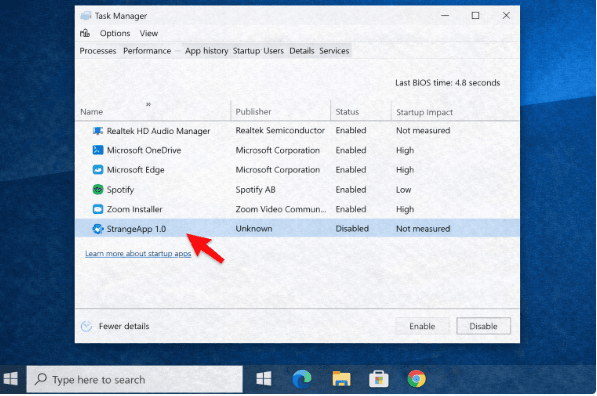597x396 pixels.
Task: Click the Type here to search box
Action: click(x=134, y=379)
